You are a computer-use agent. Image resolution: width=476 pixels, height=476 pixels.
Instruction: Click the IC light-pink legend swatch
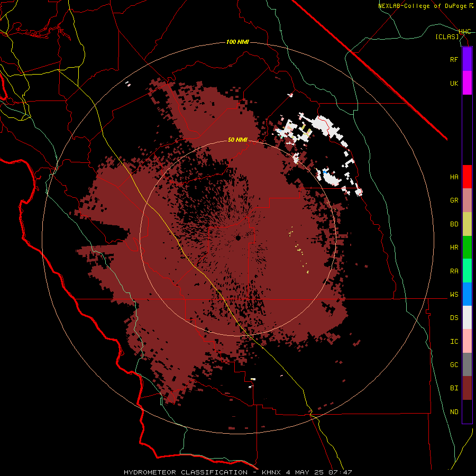click(467, 341)
